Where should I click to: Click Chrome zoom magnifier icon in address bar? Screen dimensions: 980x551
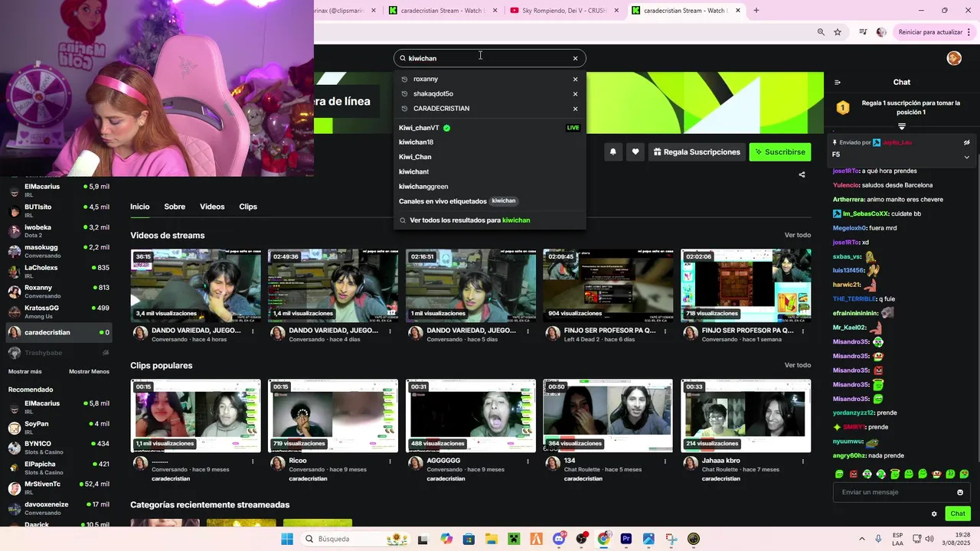[x=821, y=32]
